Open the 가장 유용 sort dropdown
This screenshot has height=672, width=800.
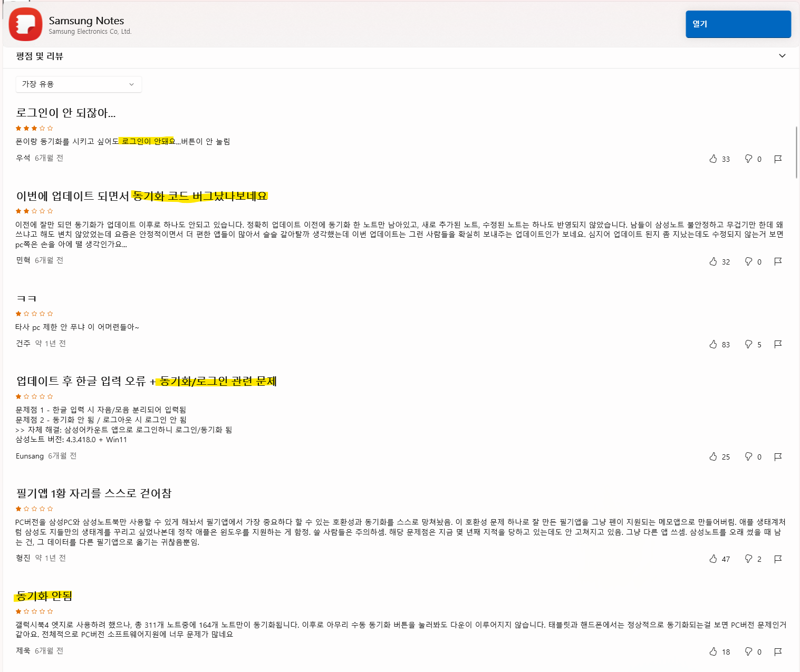(79, 84)
